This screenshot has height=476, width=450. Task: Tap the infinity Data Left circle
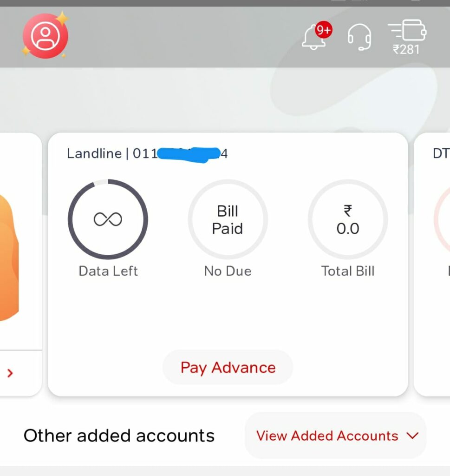click(x=108, y=219)
